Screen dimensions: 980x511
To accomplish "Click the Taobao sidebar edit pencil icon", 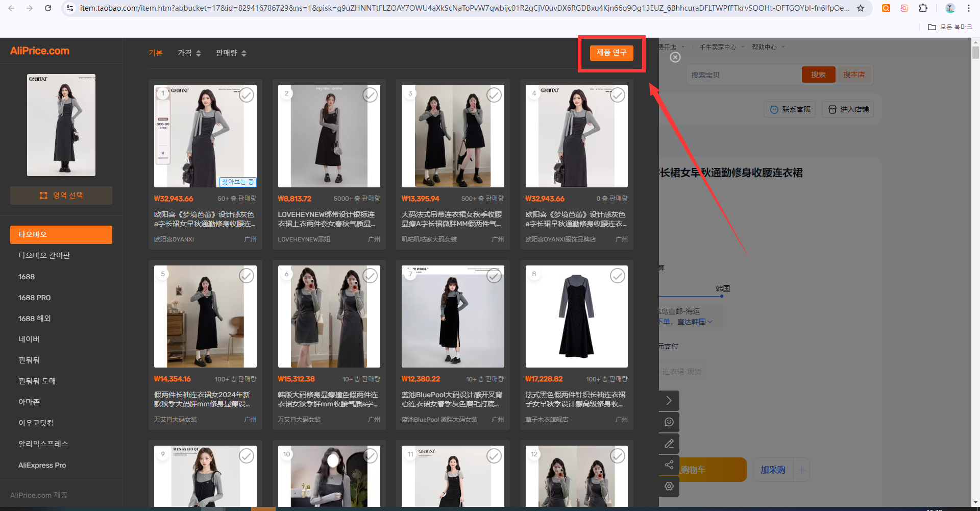I will [669, 444].
